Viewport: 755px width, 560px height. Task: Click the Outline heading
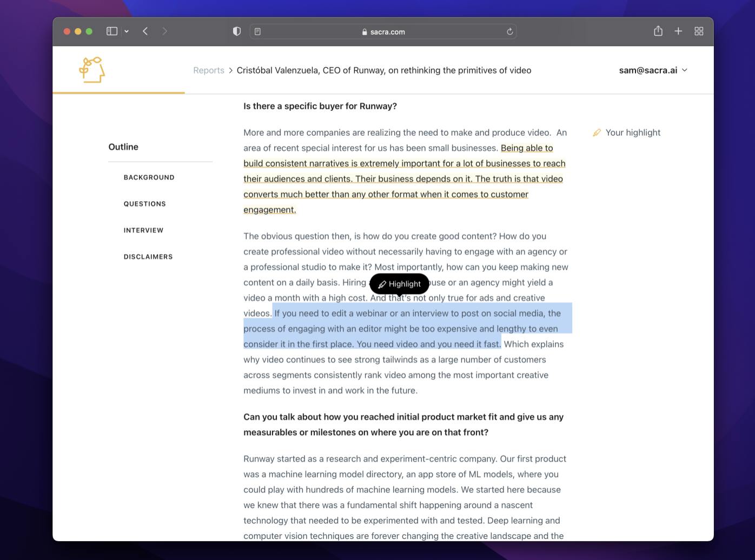123,146
